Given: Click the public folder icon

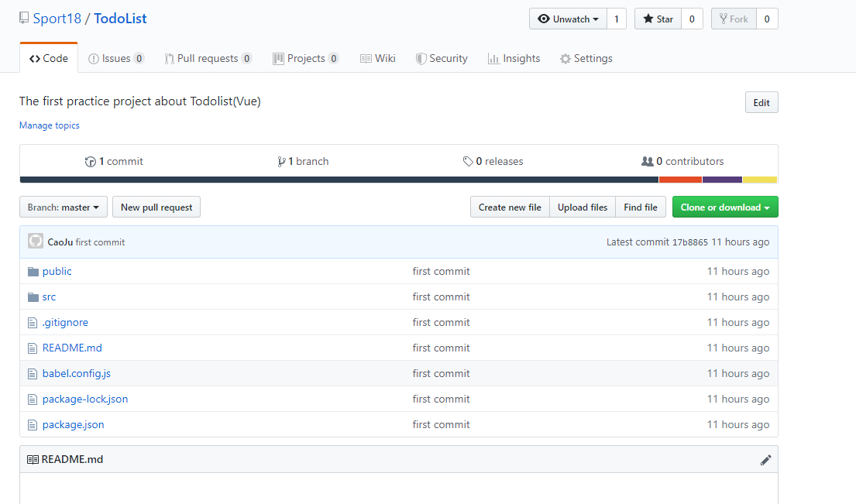Looking at the screenshot, I should point(33,272).
